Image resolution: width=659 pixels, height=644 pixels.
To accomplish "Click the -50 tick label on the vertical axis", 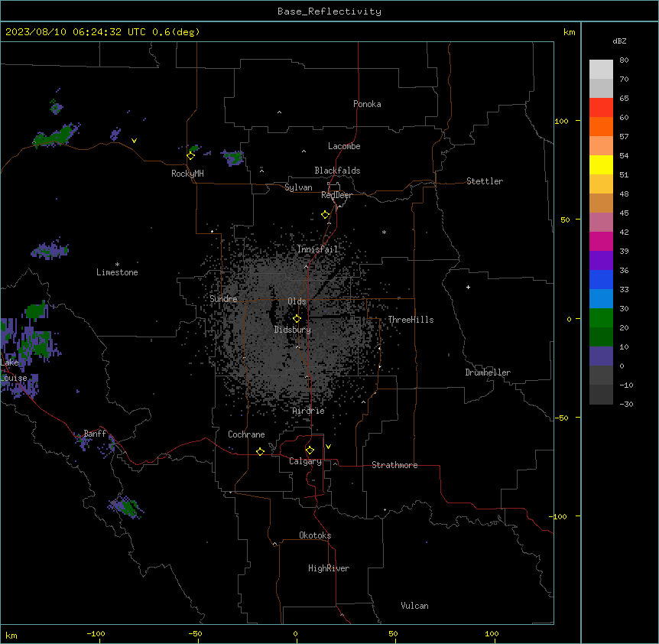I will pos(561,418).
